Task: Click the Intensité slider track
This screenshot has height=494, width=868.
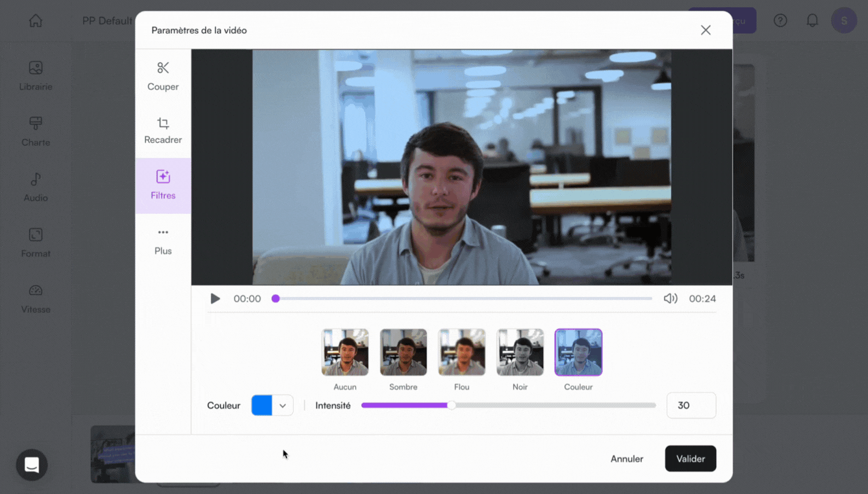Action: click(542, 405)
